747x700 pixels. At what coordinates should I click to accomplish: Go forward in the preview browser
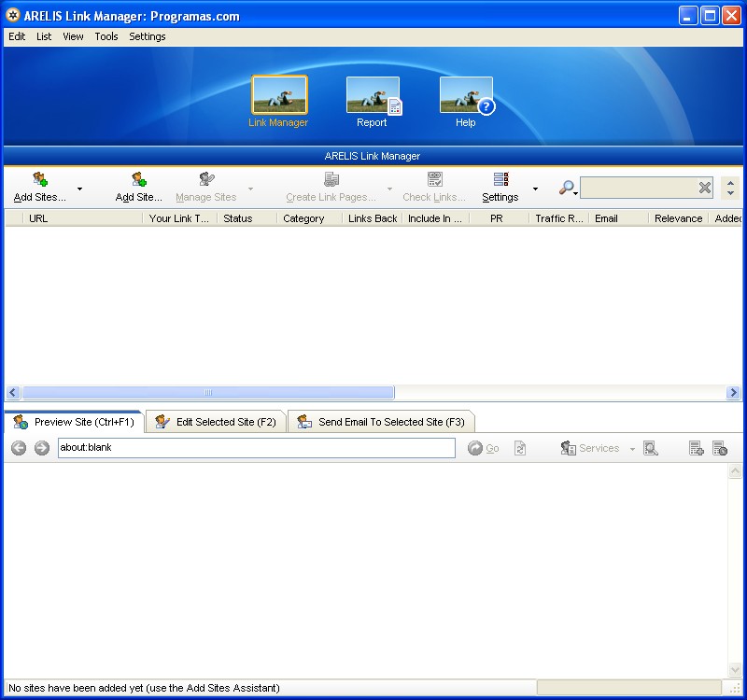pos(42,448)
